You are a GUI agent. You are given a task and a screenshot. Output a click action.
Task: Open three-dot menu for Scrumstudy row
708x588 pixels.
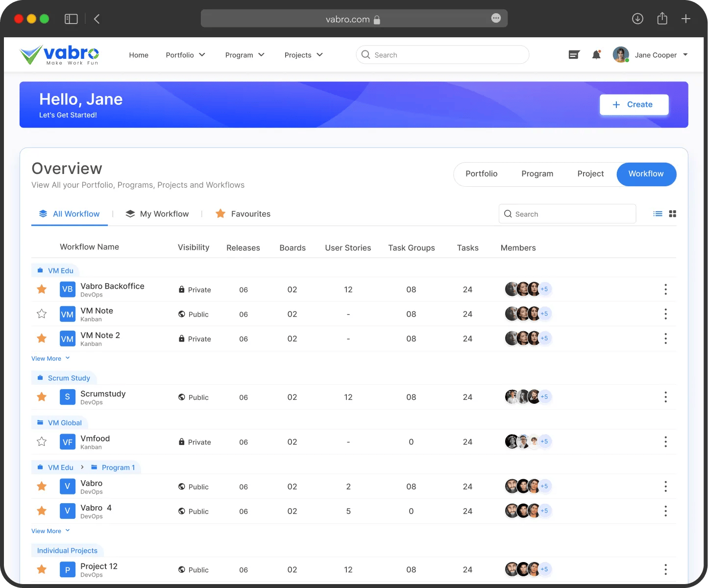665,397
